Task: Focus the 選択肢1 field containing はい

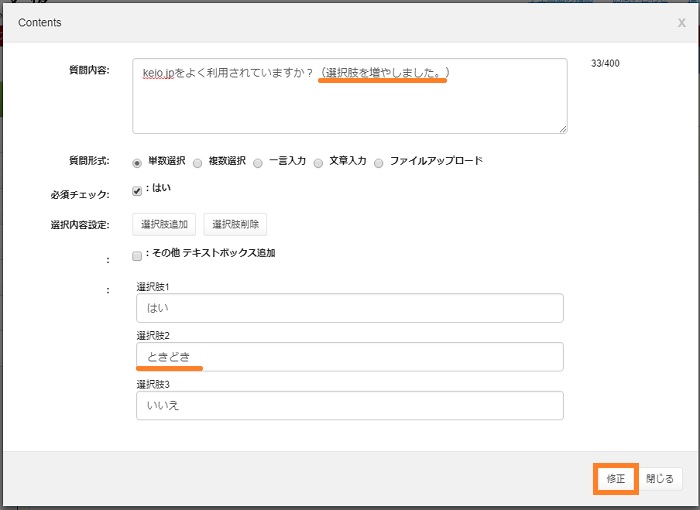Action: tap(349, 308)
